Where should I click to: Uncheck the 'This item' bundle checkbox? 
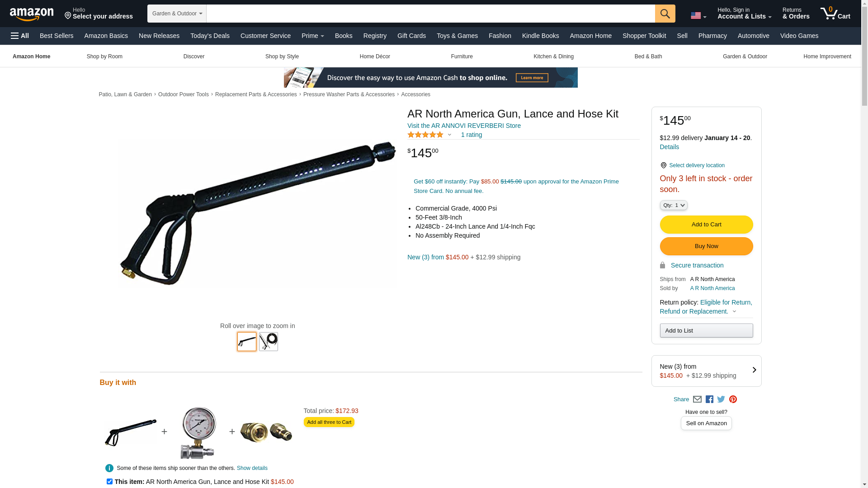(x=109, y=482)
